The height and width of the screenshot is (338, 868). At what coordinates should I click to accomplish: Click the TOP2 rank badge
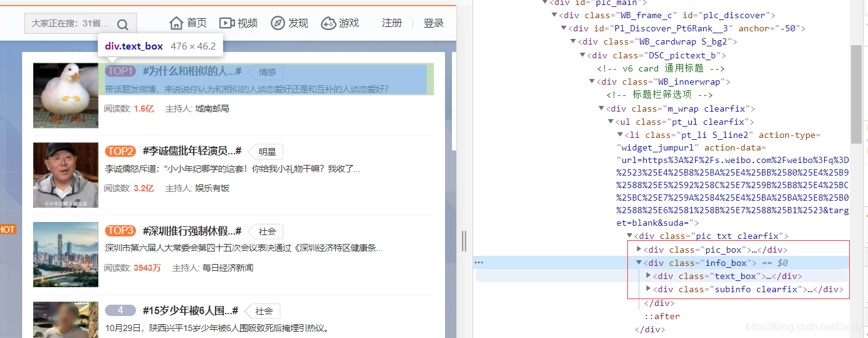120,151
